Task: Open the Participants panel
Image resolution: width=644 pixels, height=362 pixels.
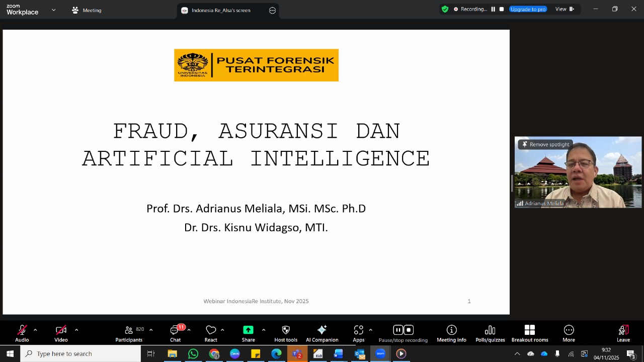Action: coord(129,333)
